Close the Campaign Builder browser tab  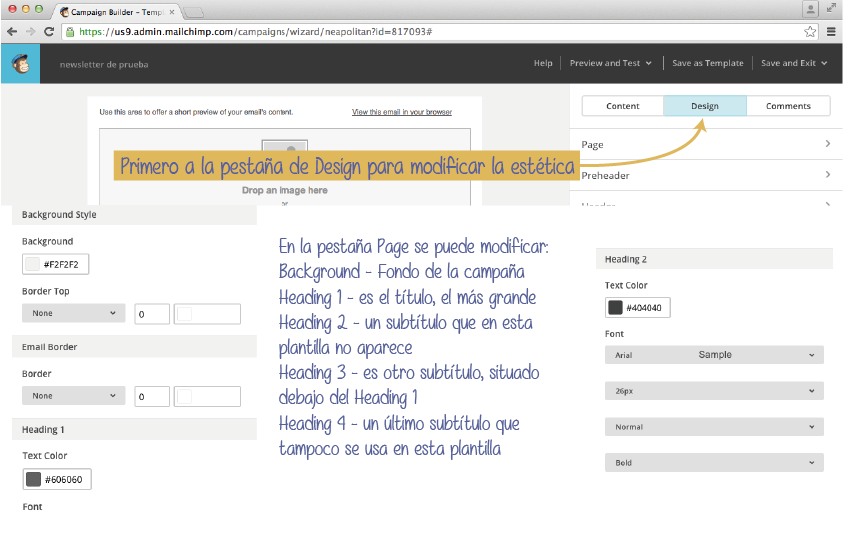(x=172, y=12)
